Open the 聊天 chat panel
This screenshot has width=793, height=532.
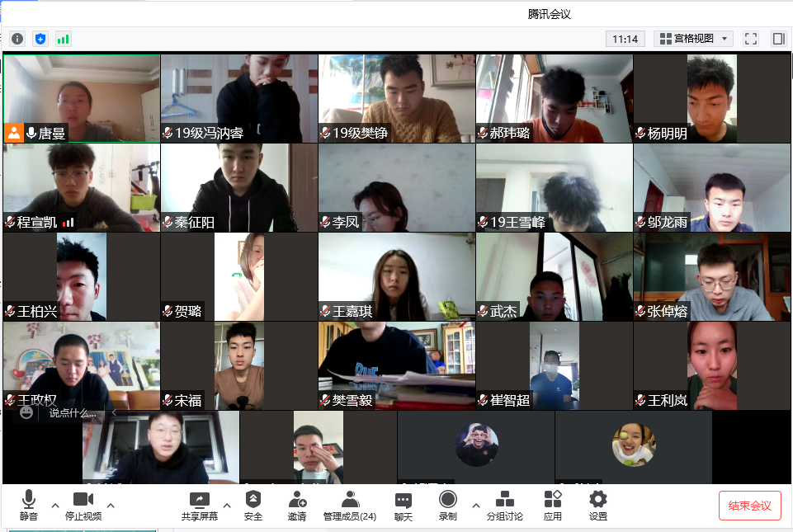[403, 506]
